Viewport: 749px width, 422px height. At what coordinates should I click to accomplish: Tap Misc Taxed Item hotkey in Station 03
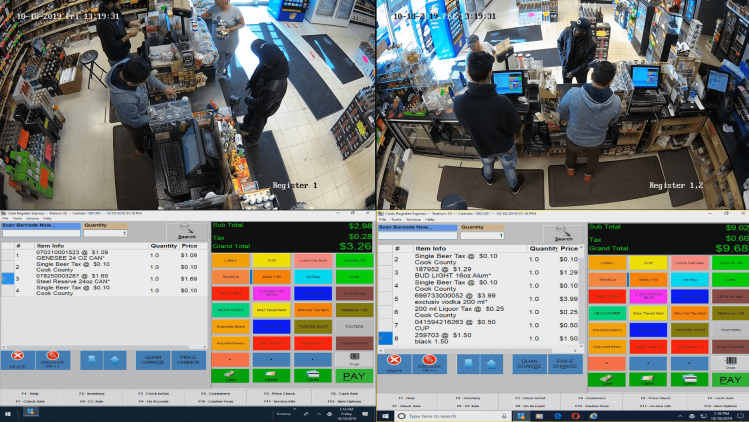[x=648, y=313]
